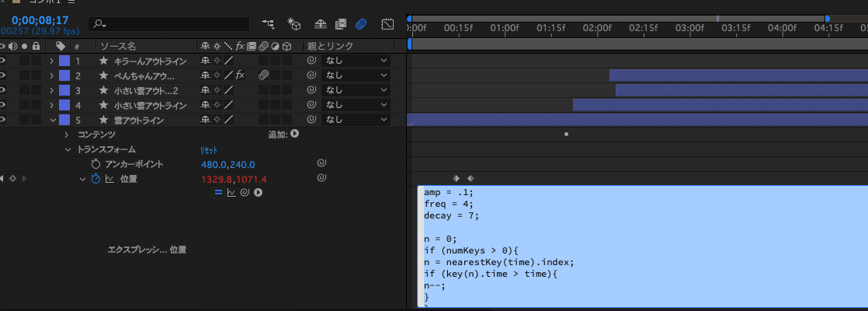
Task: Open the Graph Editor icon
Action: 387,24
